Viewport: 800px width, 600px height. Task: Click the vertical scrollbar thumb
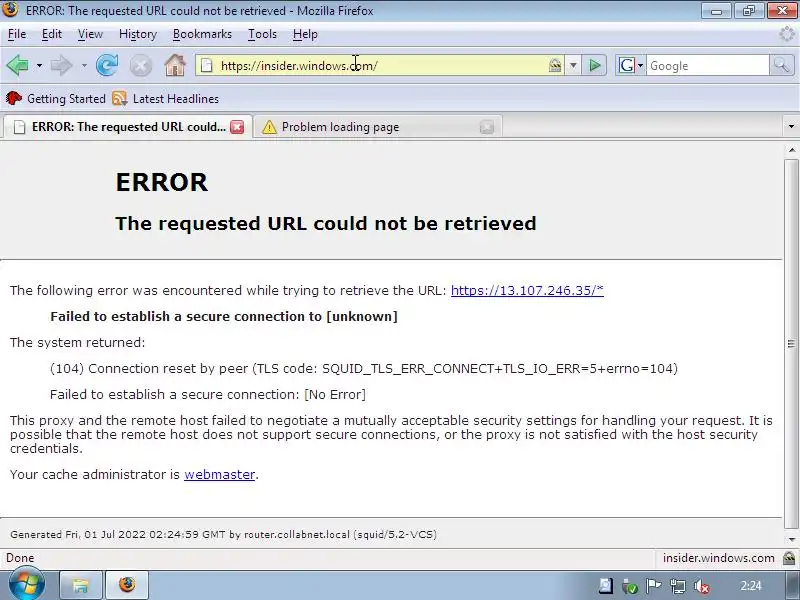791,344
